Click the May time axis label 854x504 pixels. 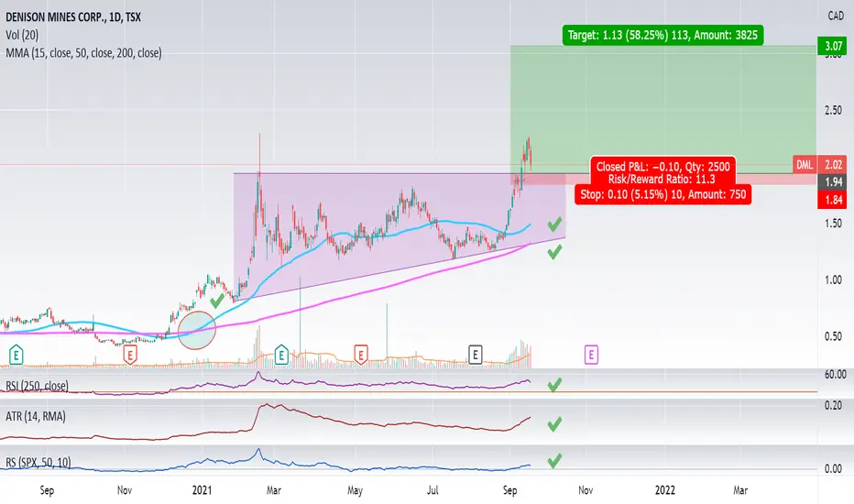coord(355,490)
